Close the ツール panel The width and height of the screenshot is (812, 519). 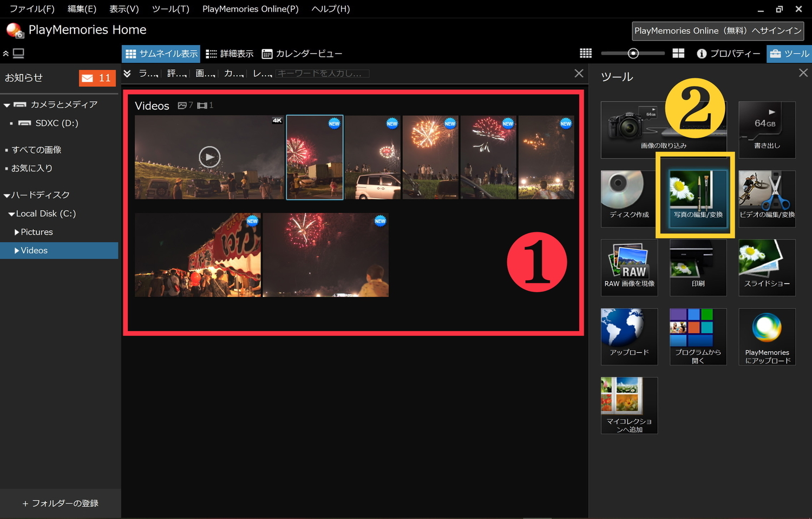tap(803, 73)
